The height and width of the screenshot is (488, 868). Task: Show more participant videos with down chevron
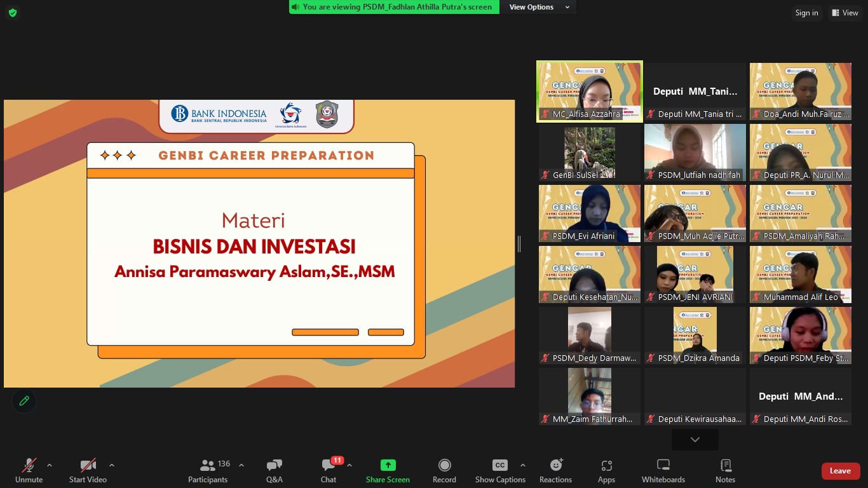click(695, 440)
